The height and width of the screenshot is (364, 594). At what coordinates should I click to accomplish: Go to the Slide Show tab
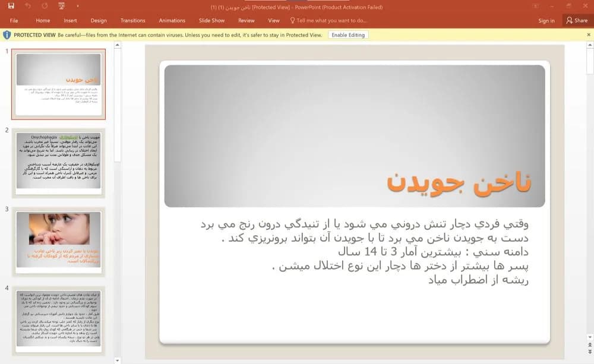coord(212,20)
